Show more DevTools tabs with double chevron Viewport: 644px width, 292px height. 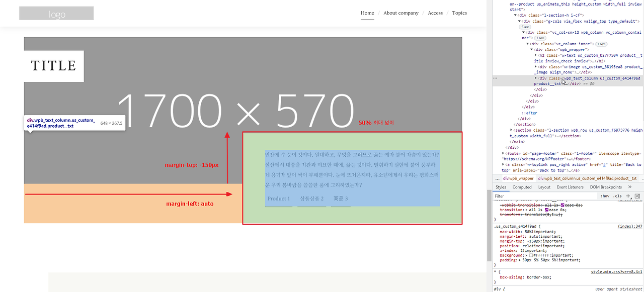point(630,187)
